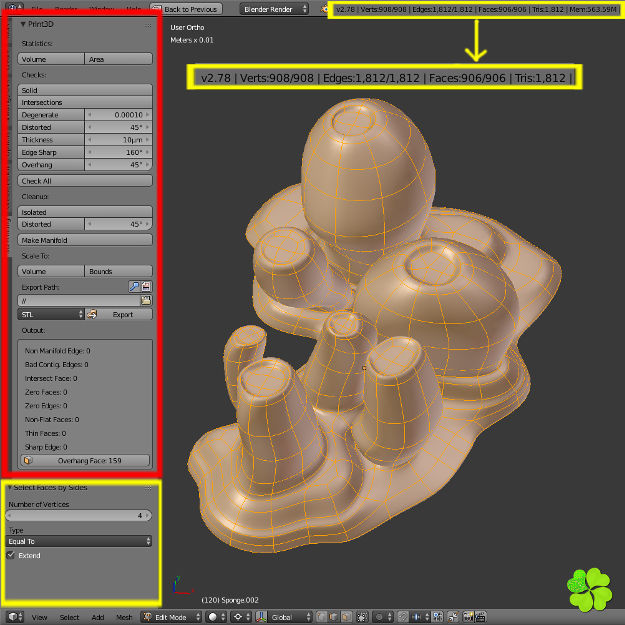Image resolution: width=625 pixels, height=625 pixels.
Task: Open the Blender Render engine dropdown
Action: 274,9
